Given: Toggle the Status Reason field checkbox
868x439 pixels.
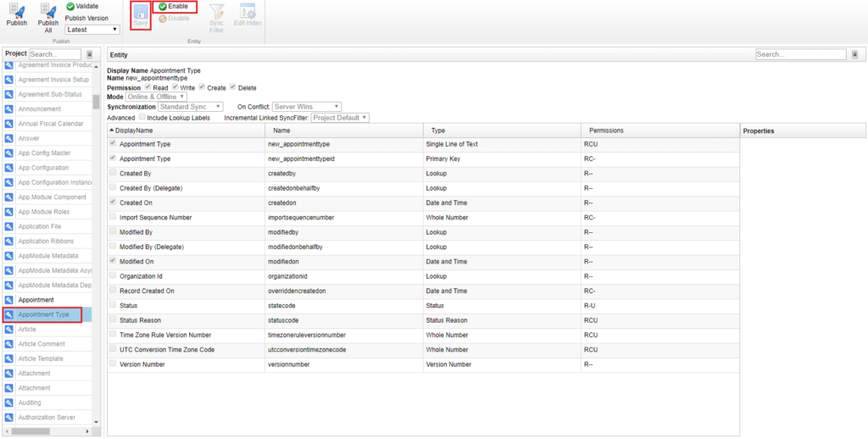Looking at the screenshot, I should point(113,320).
